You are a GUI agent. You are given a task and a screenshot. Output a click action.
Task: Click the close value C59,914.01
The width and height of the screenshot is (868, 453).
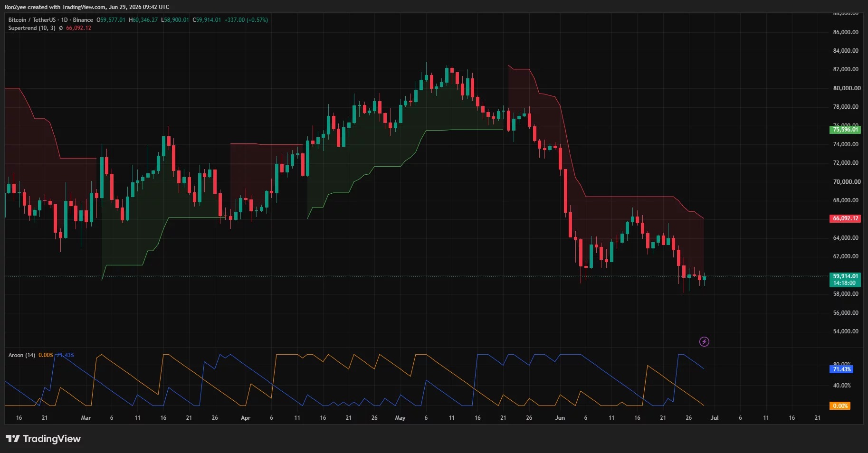207,20
